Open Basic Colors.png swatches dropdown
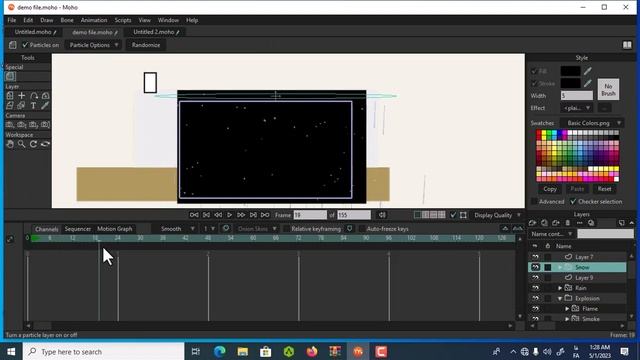Image resolution: width=640 pixels, height=360 pixels. pyautogui.click(x=592, y=123)
